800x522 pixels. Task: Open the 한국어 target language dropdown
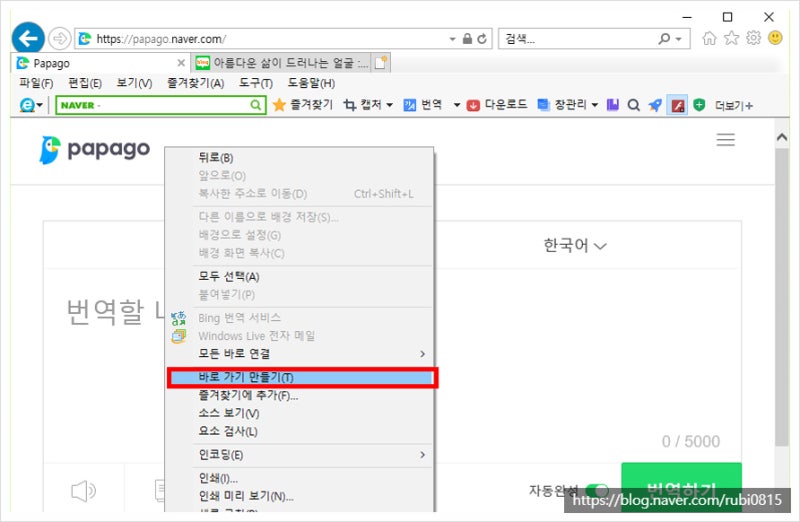[574, 245]
